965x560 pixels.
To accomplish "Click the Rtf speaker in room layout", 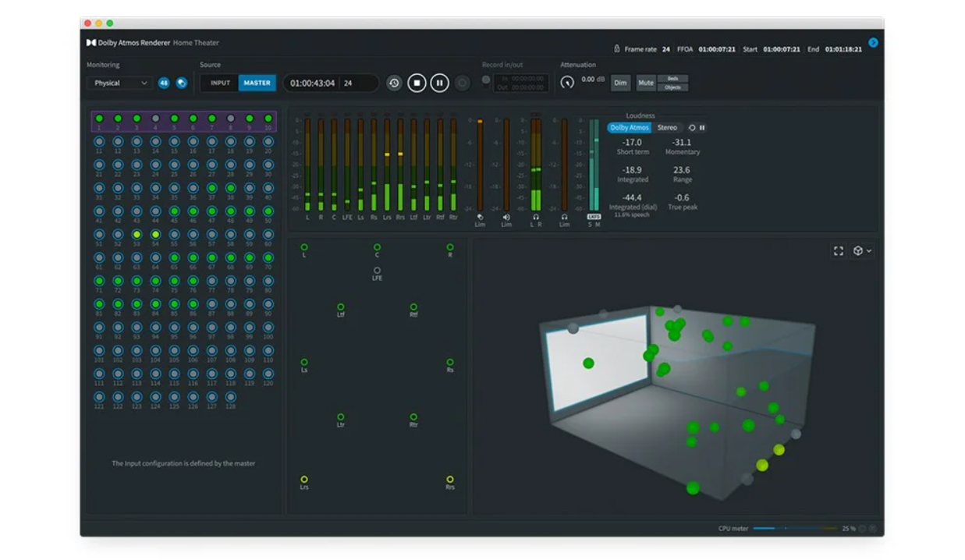I will tap(413, 307).
